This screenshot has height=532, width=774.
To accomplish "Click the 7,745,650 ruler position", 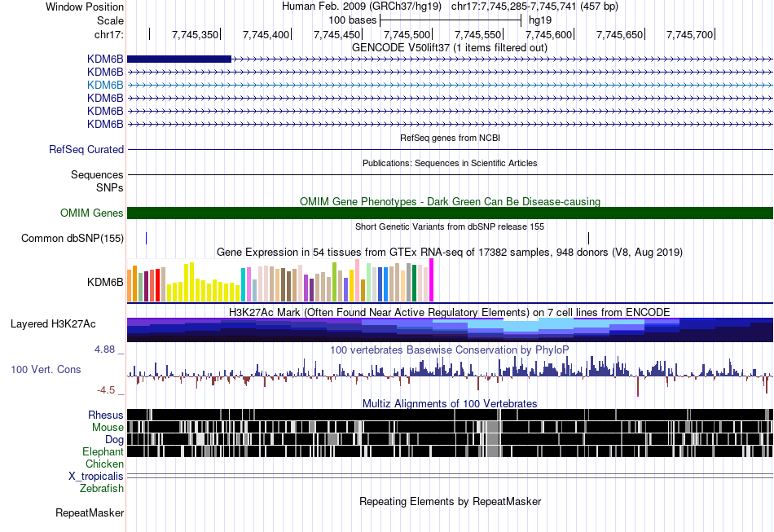I will tap(619, 34).
